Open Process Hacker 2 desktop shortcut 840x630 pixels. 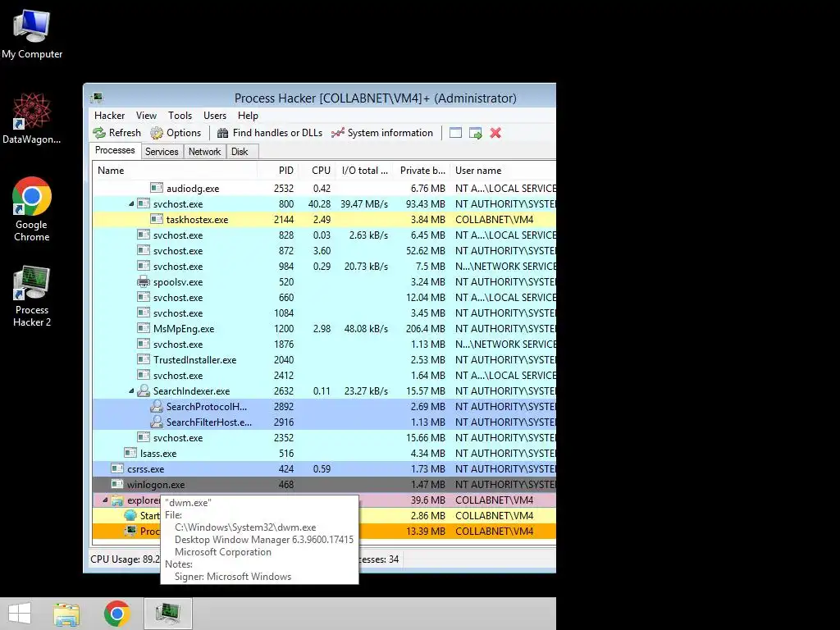point(32,296)
